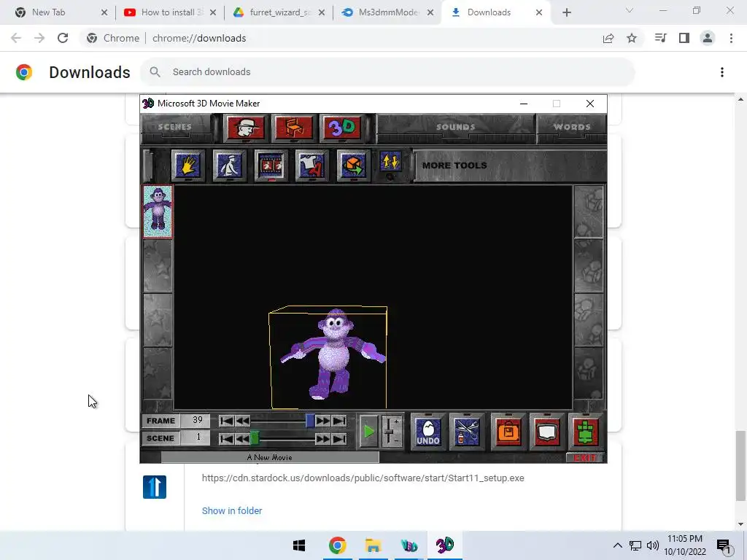The height and width of the screenshot is (560, 747).
Task: Open the Windows Start button
Action: pyautogui.click(x=299, y=545)
